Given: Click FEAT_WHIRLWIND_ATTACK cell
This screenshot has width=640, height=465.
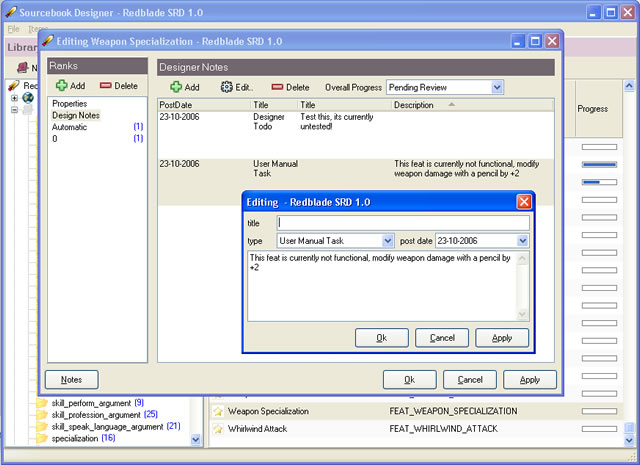Looking at the screenshot, I should click(443, 429).
